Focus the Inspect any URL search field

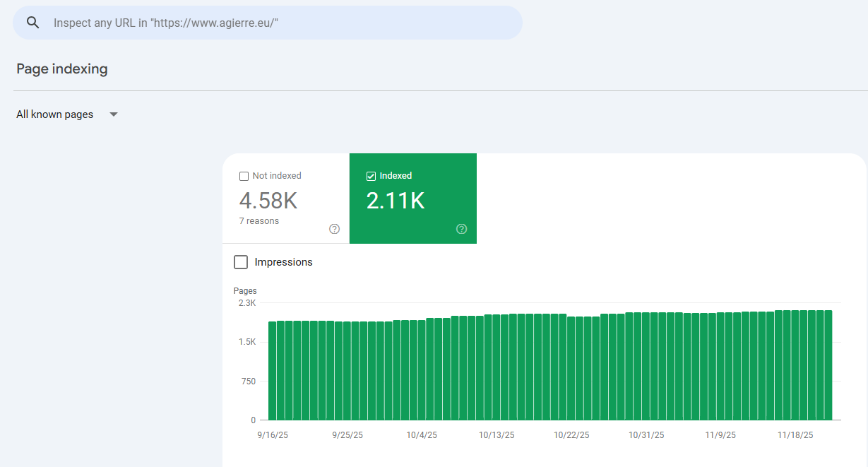click(283, 23)
